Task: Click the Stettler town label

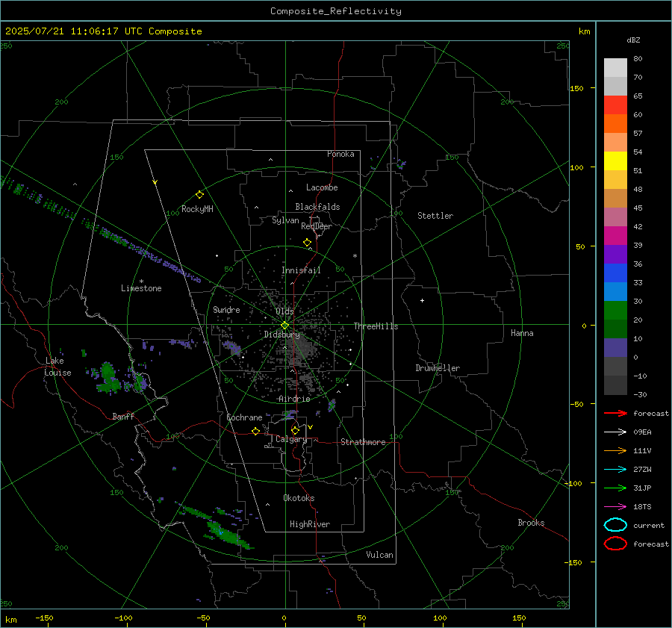Action: coord(435,216)
